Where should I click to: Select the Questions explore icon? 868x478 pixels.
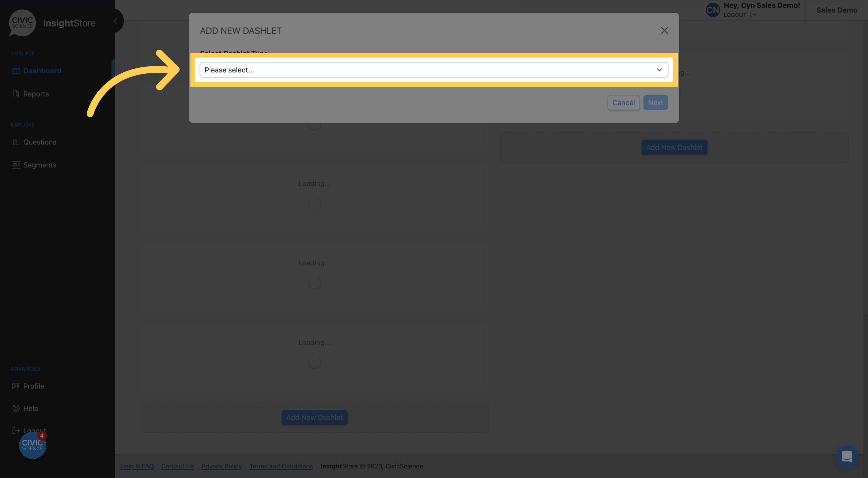(x=16, y=142)
